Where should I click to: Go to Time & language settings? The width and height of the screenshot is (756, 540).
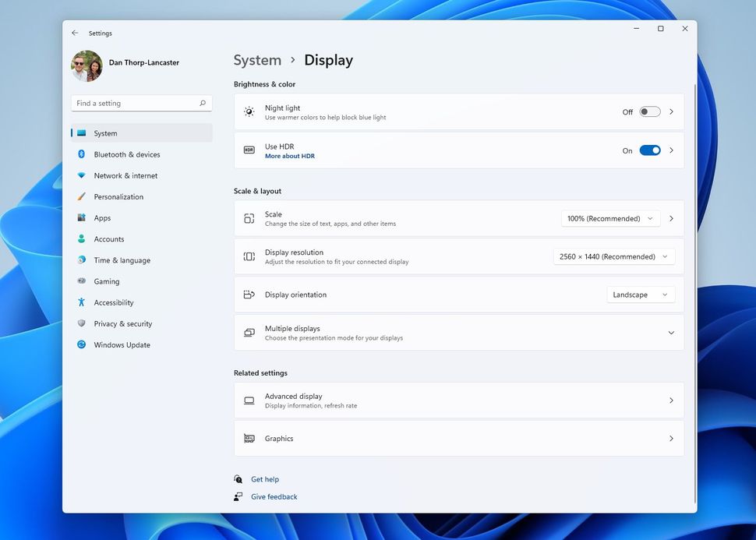tap(122, 260)
